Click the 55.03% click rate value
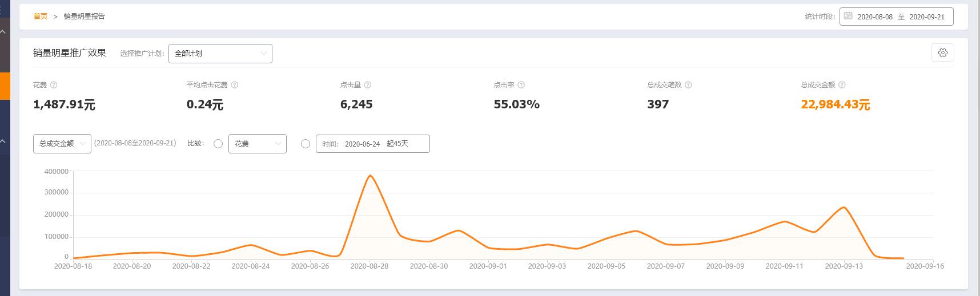This screenshot has width=980, height=296. (x=517, y=104)
